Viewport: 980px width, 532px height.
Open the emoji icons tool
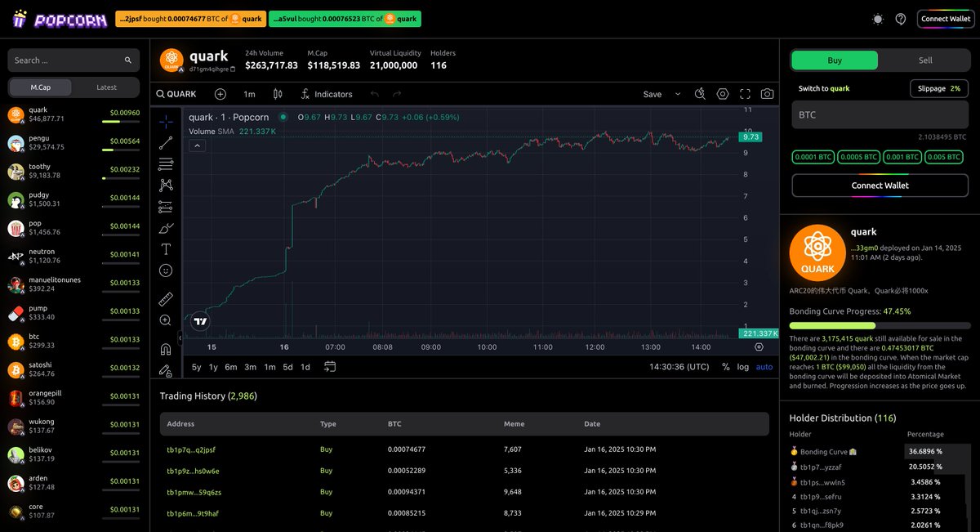click(x=166, y=270)
